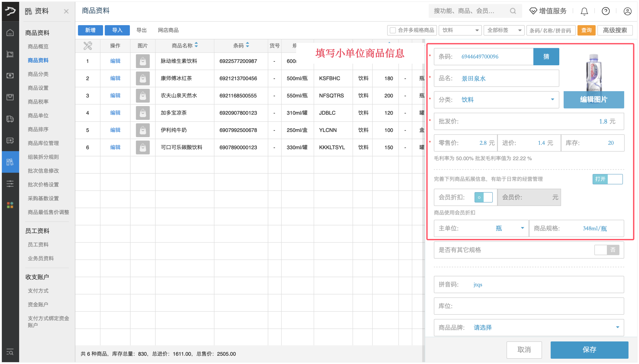
Task: Open 商品分类 in the sidebar menu
Action: click(38, 74)
